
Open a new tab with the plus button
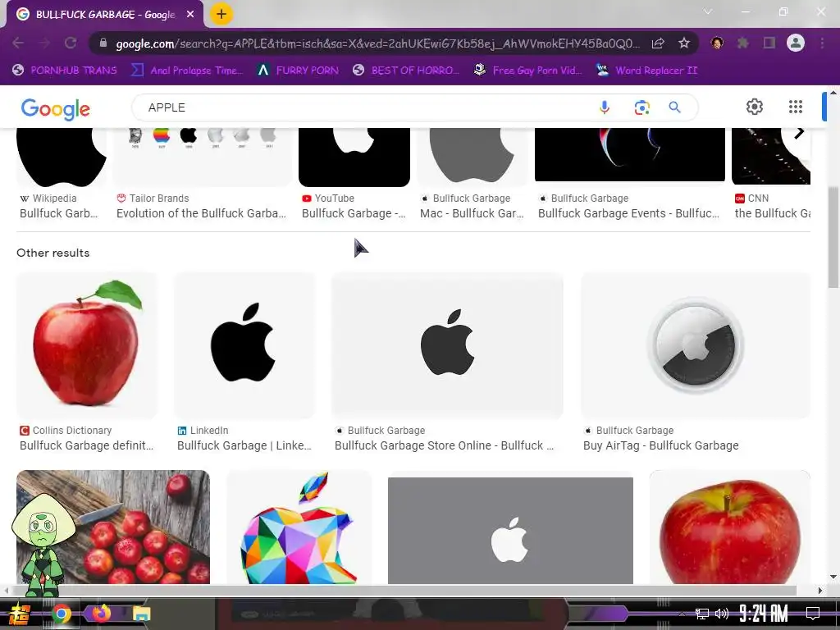[x=221, y=15]
